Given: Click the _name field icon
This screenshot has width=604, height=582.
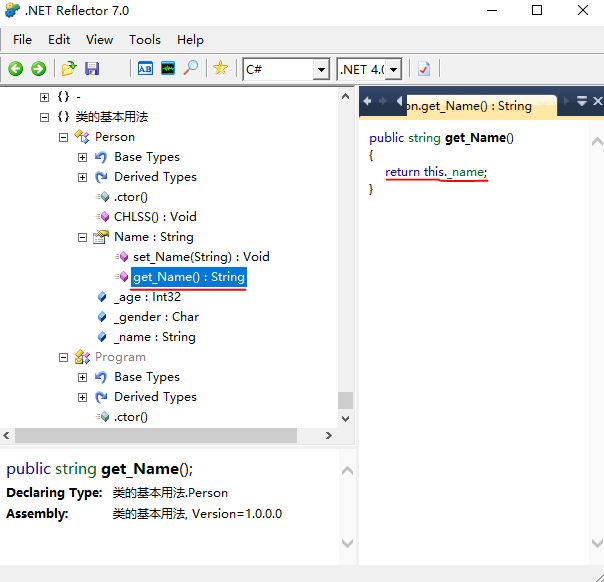Looking at the screenshot, I should click(102, 337).
